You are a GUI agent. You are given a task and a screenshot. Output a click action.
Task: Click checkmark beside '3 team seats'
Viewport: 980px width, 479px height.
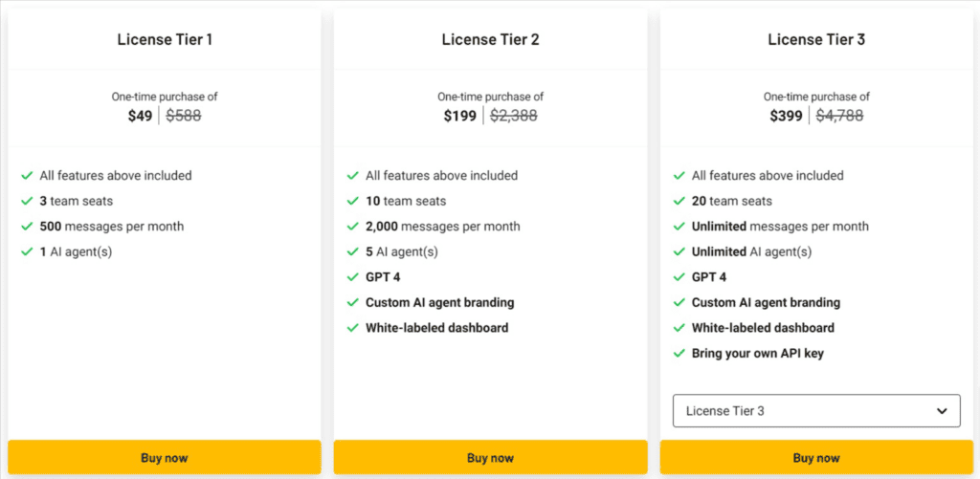27,202
